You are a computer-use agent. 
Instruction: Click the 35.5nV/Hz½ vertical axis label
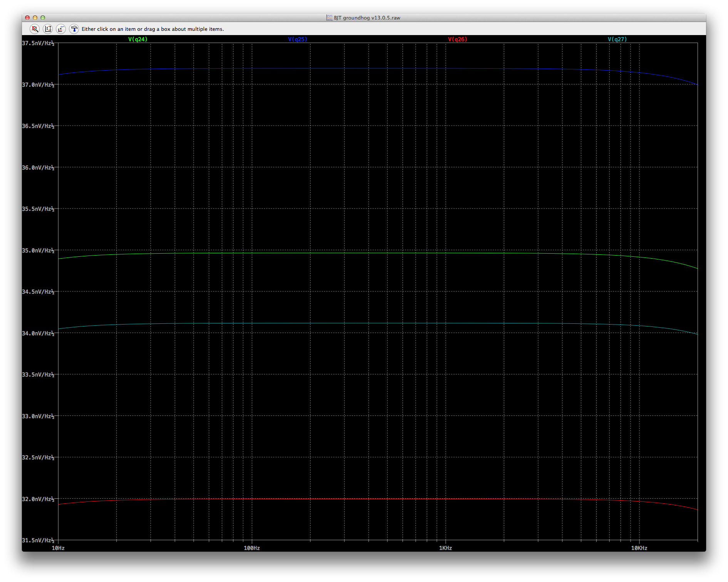click(x=38, y=209)
